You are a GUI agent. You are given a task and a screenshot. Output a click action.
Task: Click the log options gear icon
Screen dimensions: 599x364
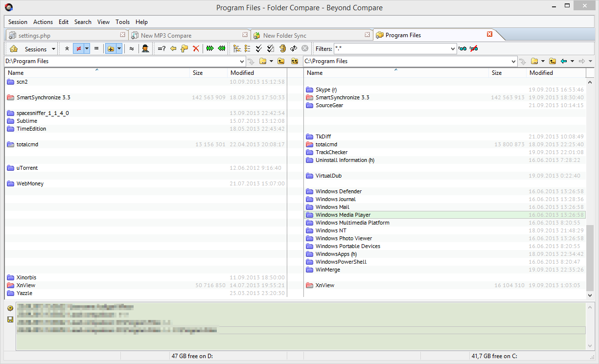click(10, 308)
